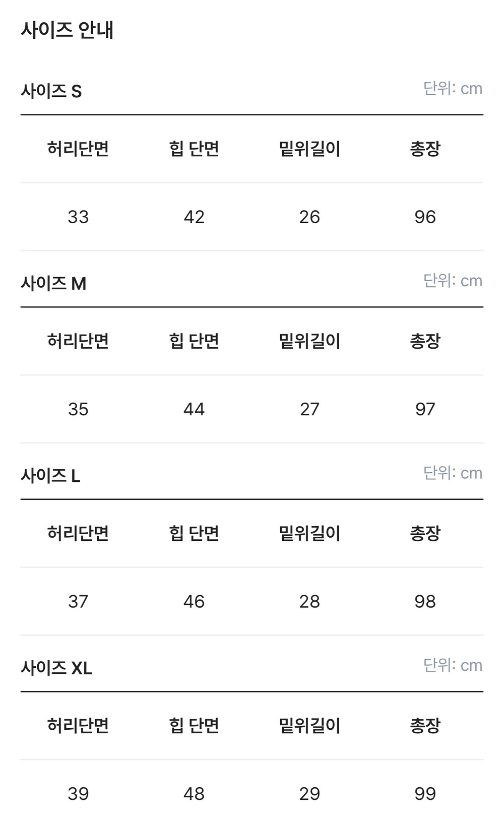Click 밑위길이 header in size L table
The image size is (504, 823).
[x=309, y=533]
